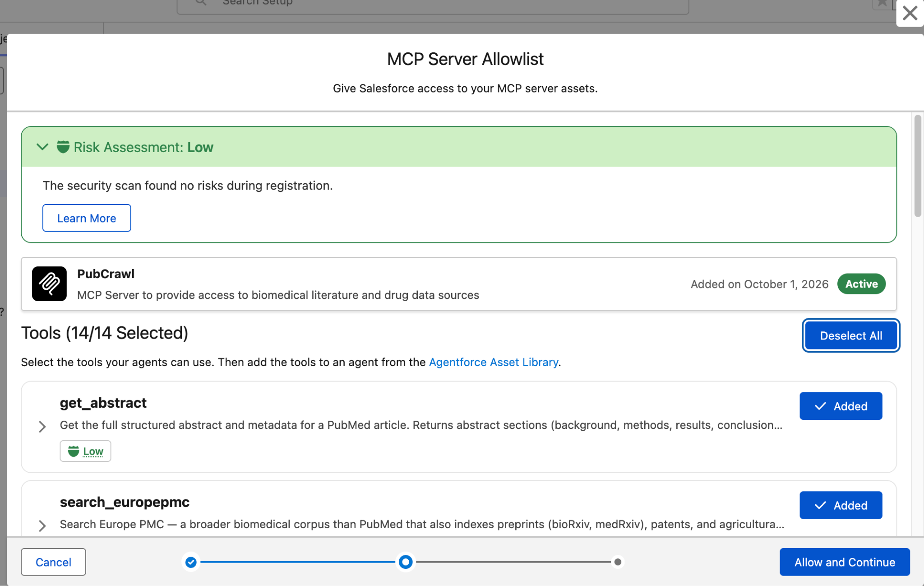Image resolution: width=924 pixels, height=586 pixels.
Task: Click the 'Added on October 1, 2026' text
Action: click(759, 284)
